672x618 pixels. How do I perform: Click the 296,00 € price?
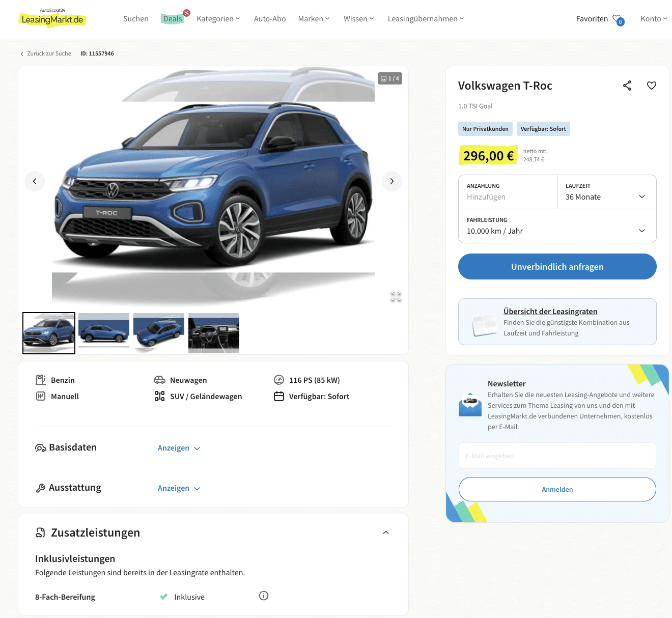(489, 156)
